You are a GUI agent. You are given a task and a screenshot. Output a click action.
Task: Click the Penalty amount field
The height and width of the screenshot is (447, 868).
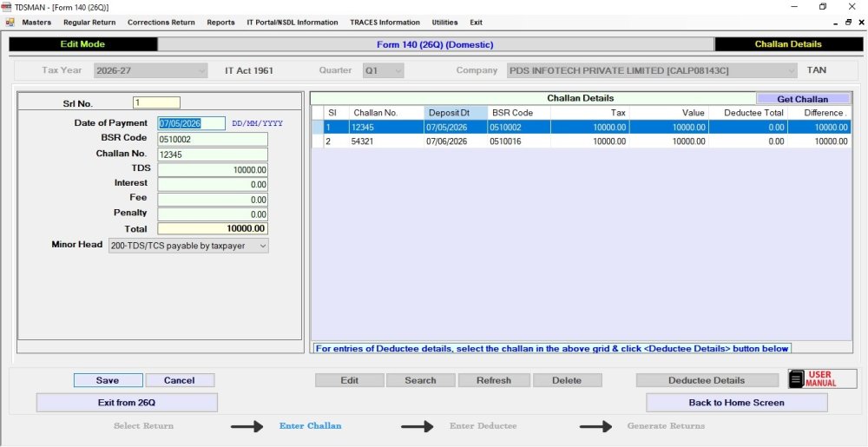213,214
